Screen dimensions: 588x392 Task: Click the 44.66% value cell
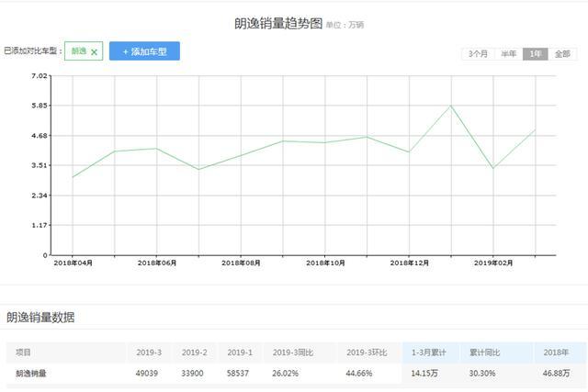(359, 374)
